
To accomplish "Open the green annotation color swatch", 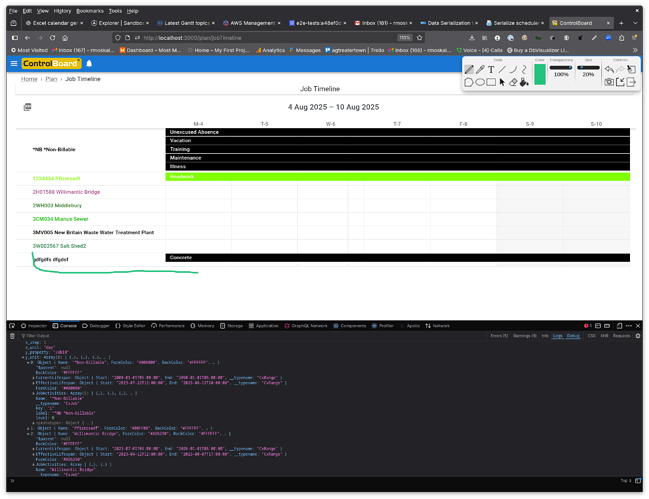I will tap(540, 74).
